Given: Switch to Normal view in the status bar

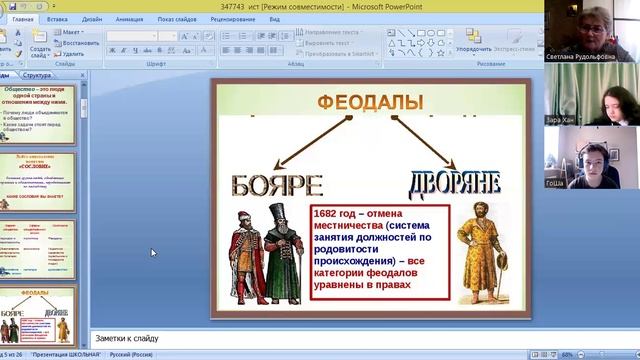Looking at the screenshot, I should pos(535,355).
